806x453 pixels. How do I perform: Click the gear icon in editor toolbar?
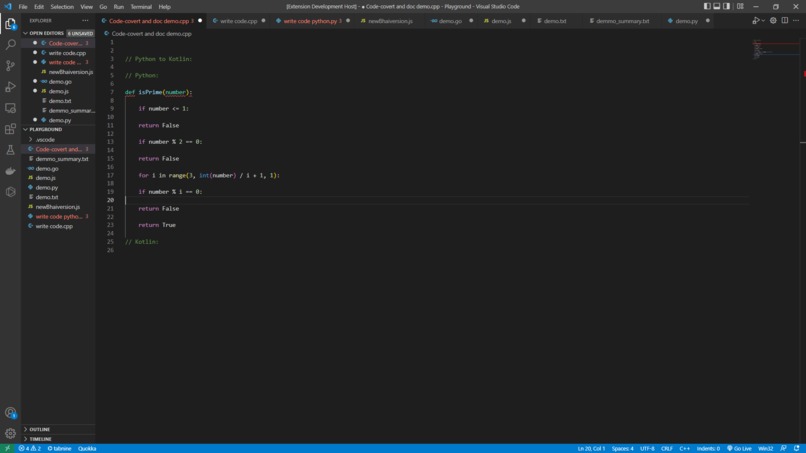coord(773,21)
